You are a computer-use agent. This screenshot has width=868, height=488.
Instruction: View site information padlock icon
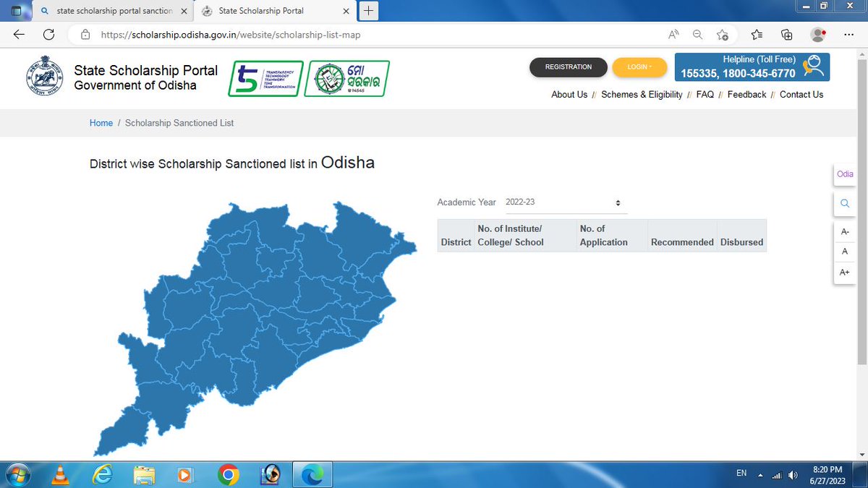pyautogui.click(x=85, y=34)
